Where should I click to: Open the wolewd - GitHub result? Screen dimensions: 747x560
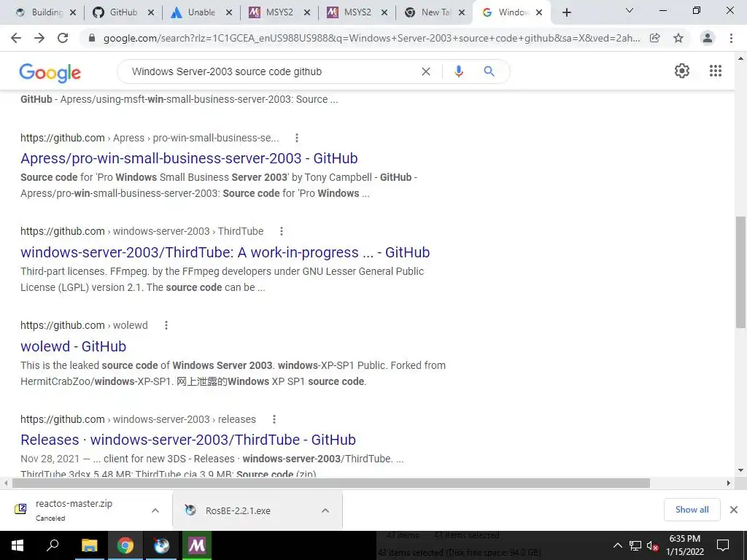tap(74, 346)
